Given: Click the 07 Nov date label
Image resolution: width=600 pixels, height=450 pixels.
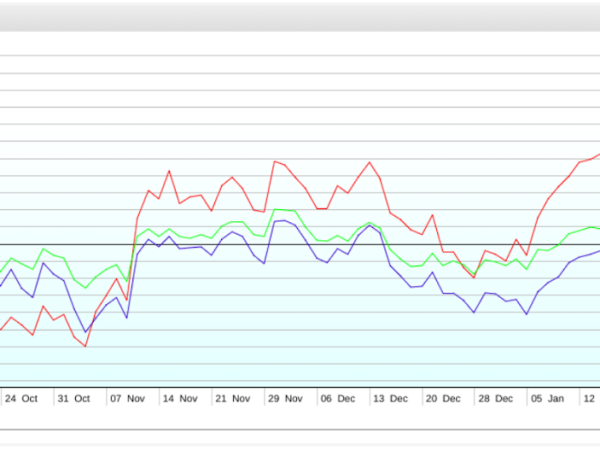Looking at the screenshot, I should [x=128, y=398].
